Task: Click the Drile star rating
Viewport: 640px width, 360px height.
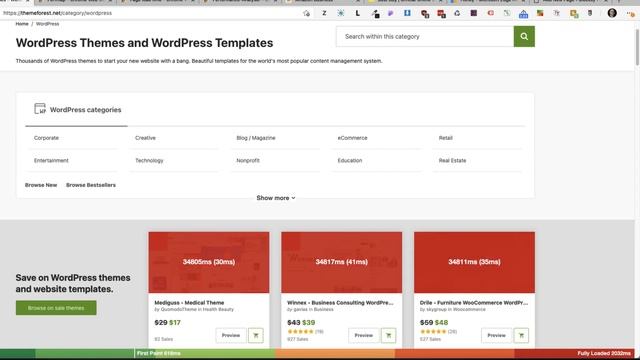Action: (433, 331)
